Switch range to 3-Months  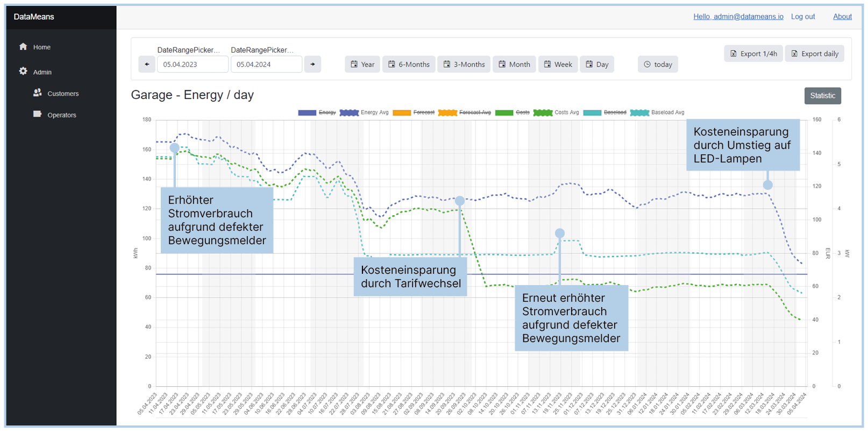[x=464, y=65]
